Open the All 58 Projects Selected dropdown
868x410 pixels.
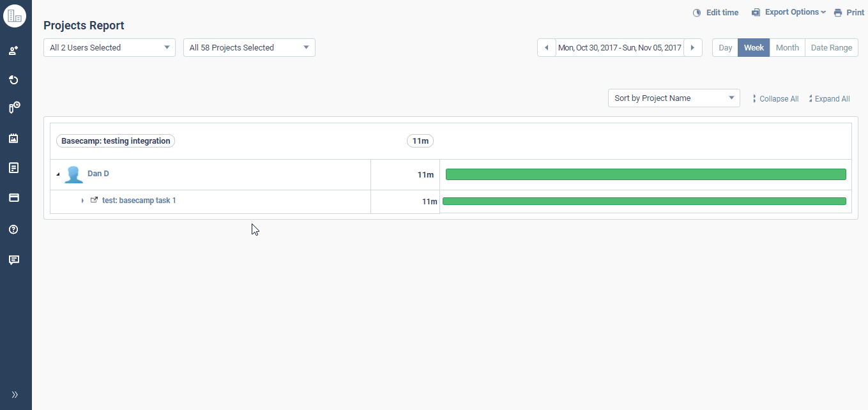(248, 47)
